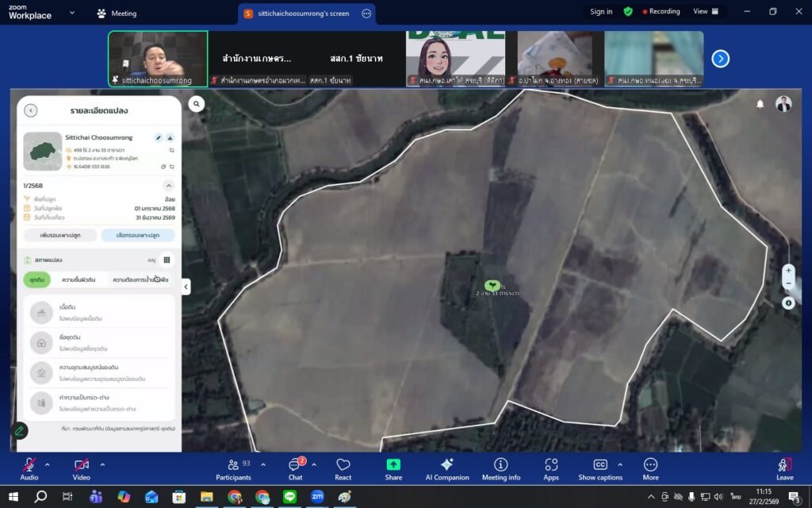The image size is (812, 508).
Task: Zoom in the map with plus button
Action: click(787, 271)
